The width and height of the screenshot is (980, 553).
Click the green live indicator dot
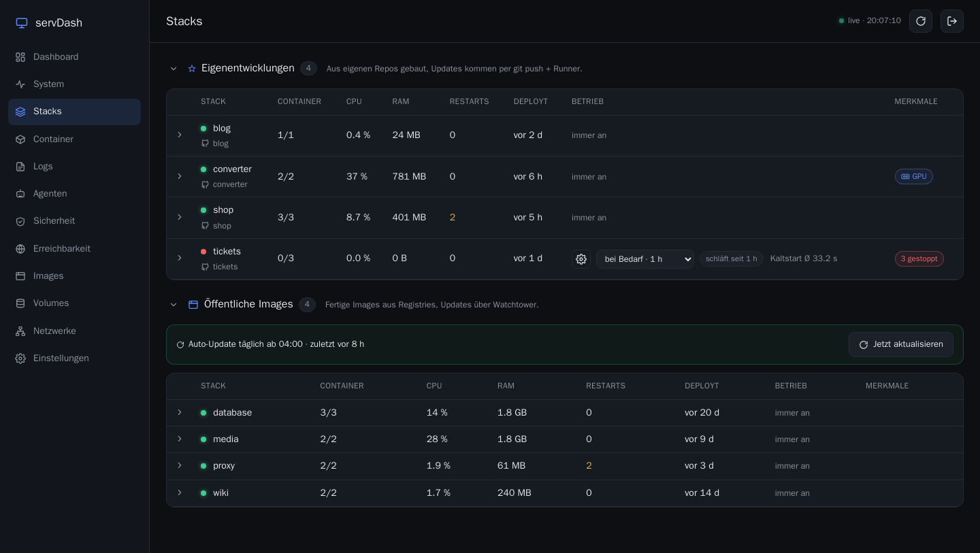point(842,21)
